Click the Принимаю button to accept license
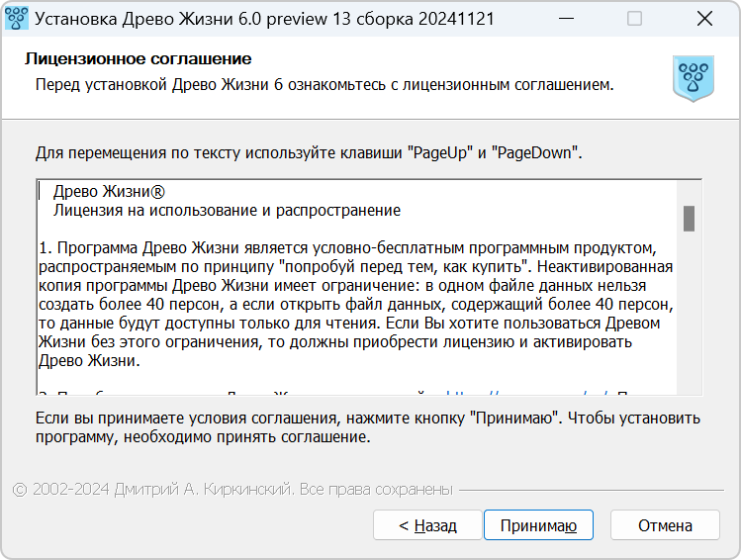Image resolution: width=741 pixels, height=560 pixels. point(538,525)
